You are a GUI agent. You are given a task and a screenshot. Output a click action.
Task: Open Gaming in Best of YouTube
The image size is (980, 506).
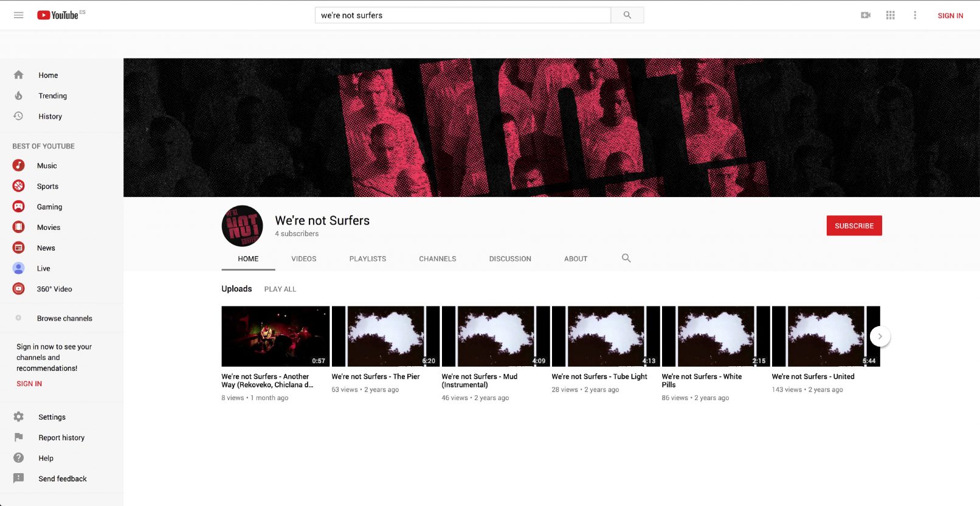pos(49,207)
